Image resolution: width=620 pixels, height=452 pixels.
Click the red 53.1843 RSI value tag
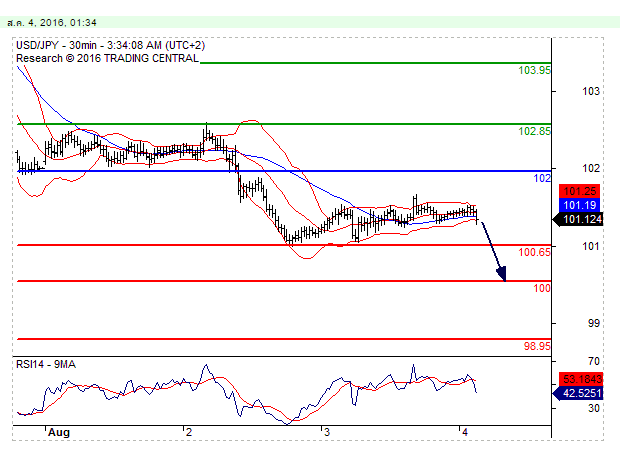[580, 379]
